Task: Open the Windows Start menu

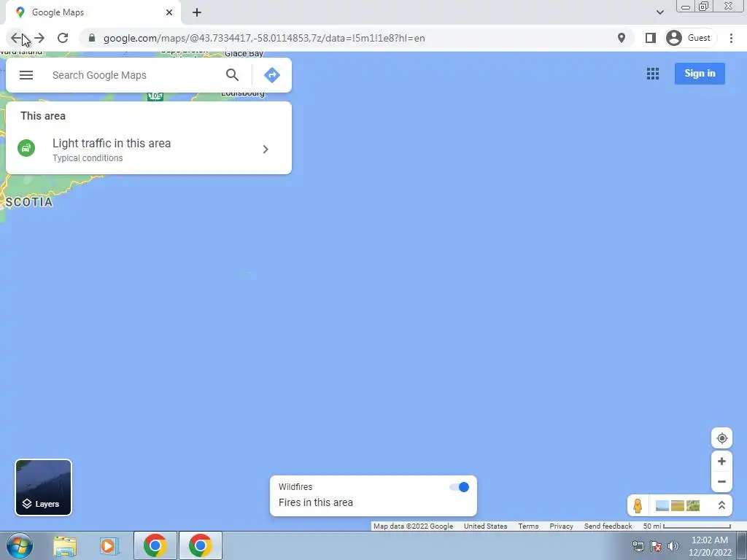Action: click(20, 545)
